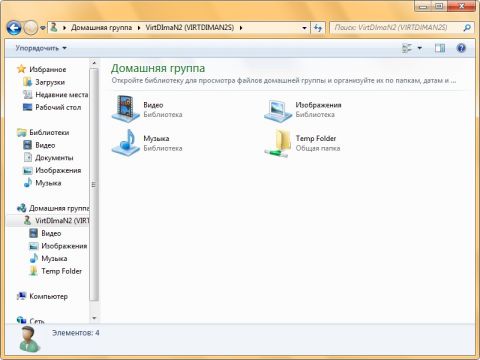Click Изображения Библиотека label in main pane

[x=318, y=110]
